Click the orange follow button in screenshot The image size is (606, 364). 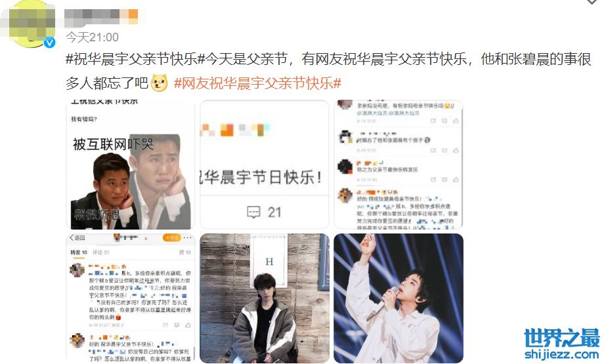pyautogui.click(x=172, y=237)
